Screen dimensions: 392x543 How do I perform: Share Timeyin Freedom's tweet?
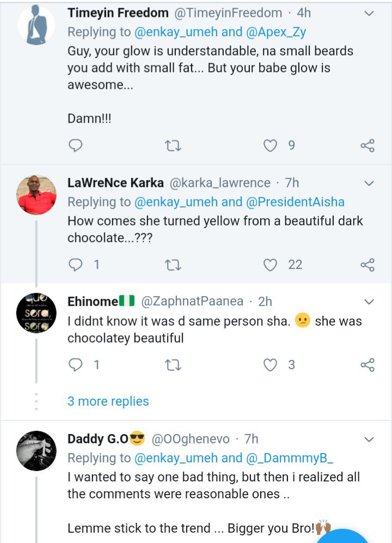tap(367, 145)
